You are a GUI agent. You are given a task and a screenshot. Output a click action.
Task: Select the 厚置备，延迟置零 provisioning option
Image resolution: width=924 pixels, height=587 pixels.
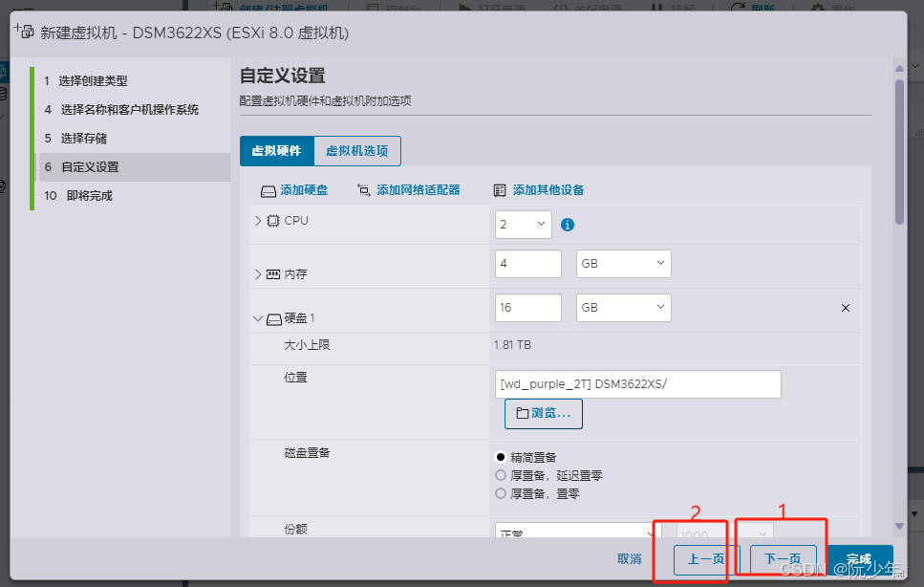(x=500, y=474)
